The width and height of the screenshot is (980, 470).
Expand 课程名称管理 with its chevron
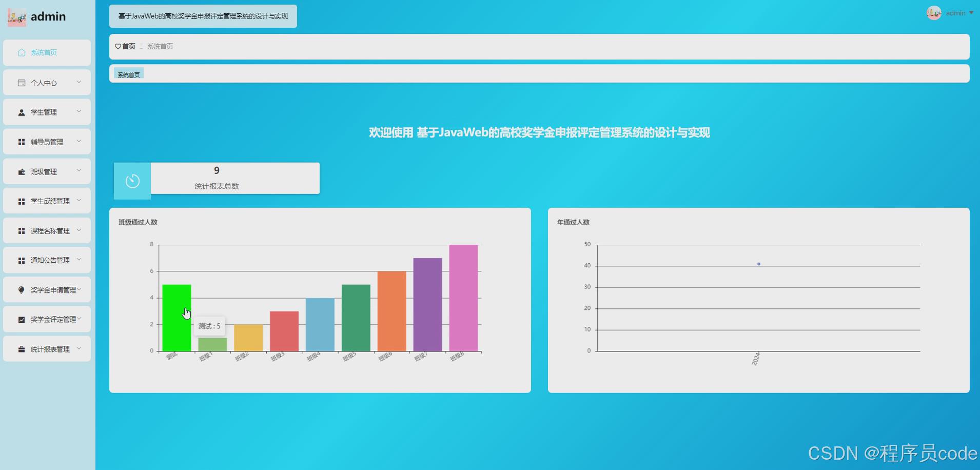point(79,230)
